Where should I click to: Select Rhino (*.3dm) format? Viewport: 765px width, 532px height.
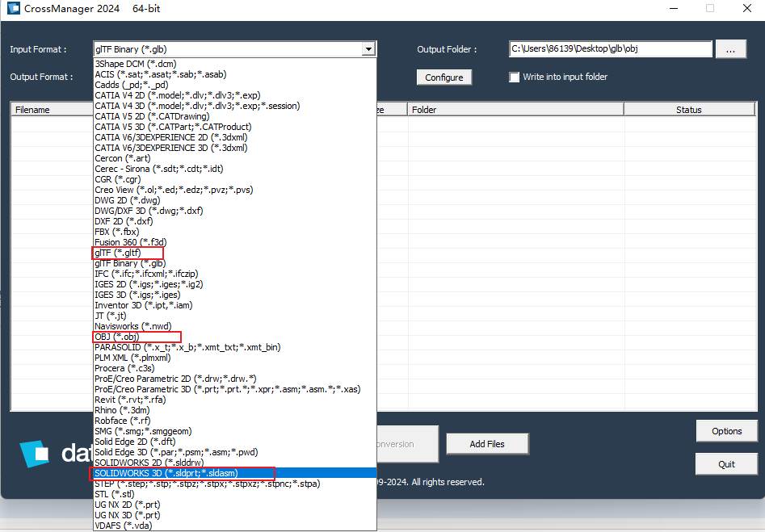coord(235,410)
